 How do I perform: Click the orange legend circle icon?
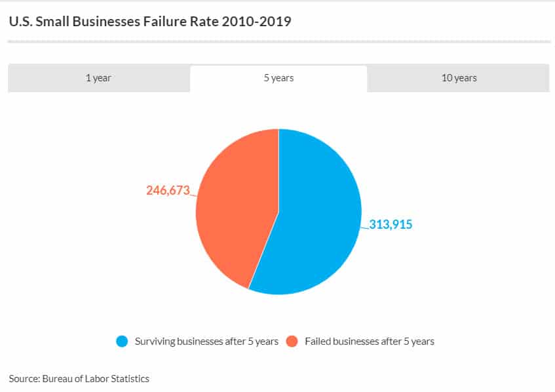[292, 342]
